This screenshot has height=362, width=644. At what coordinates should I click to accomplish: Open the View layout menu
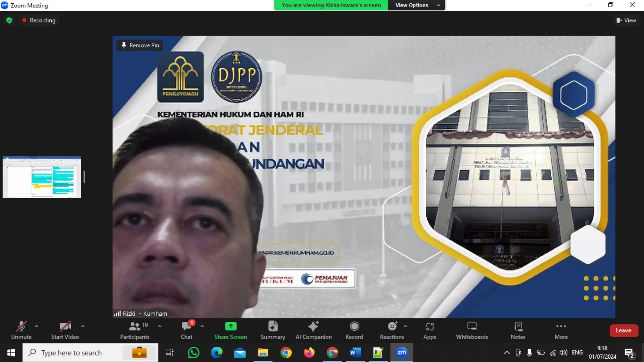pos(626,20)
